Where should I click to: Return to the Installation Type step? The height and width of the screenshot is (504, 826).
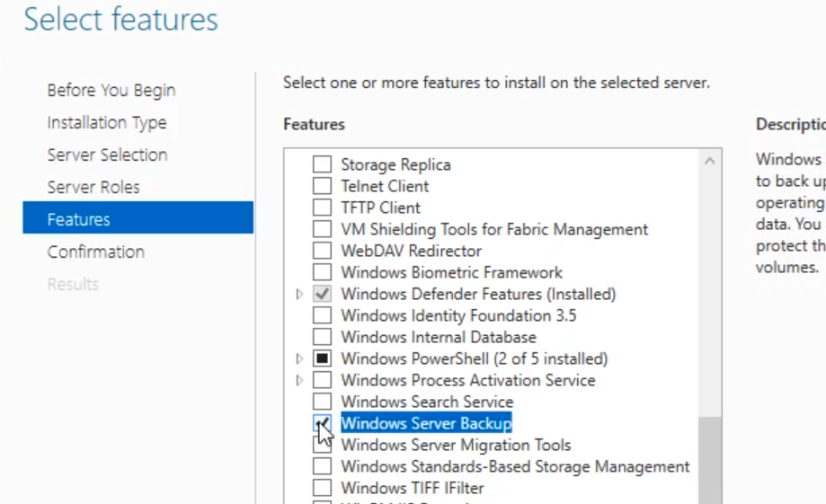[x=107, y=122]
